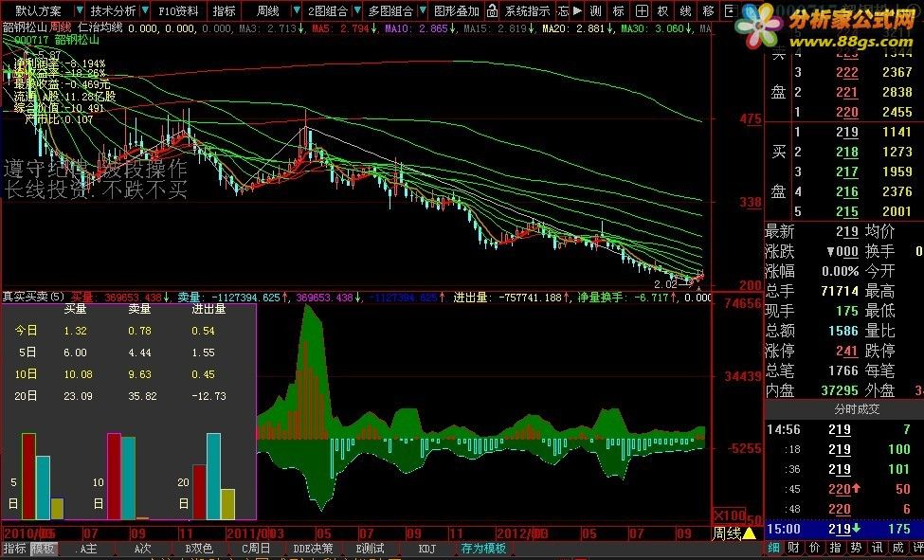Switch to the 模板 bottom tab

(x=43, y=549)
